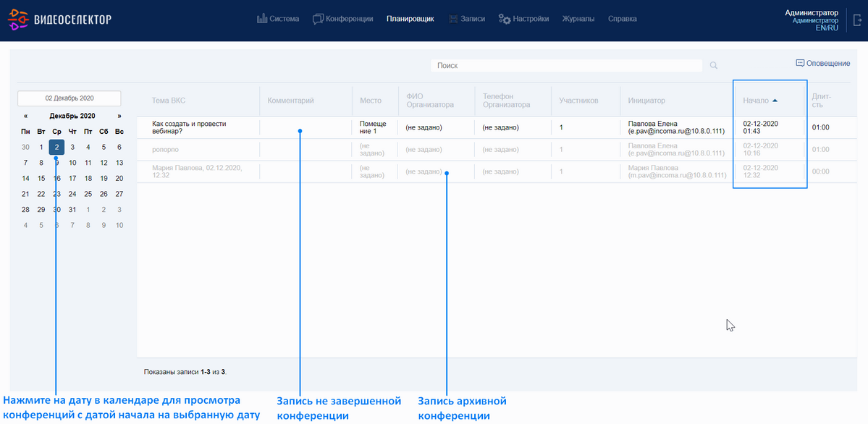Open the blue Администратор profile link

tap(815, 20)
